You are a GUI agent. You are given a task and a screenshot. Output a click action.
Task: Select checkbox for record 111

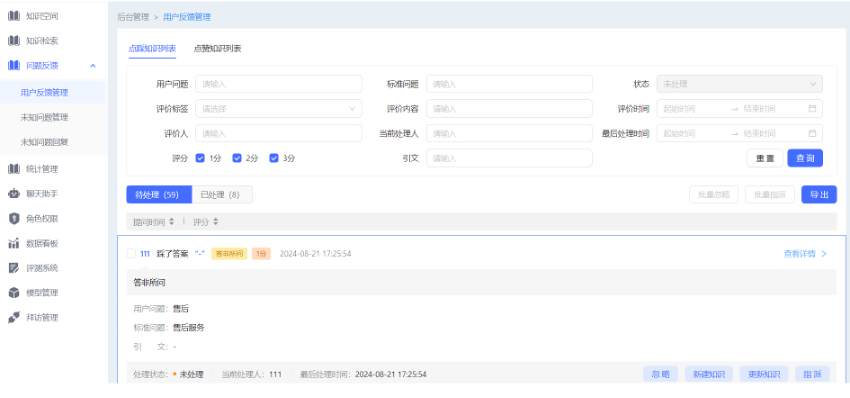pos(131,253)
